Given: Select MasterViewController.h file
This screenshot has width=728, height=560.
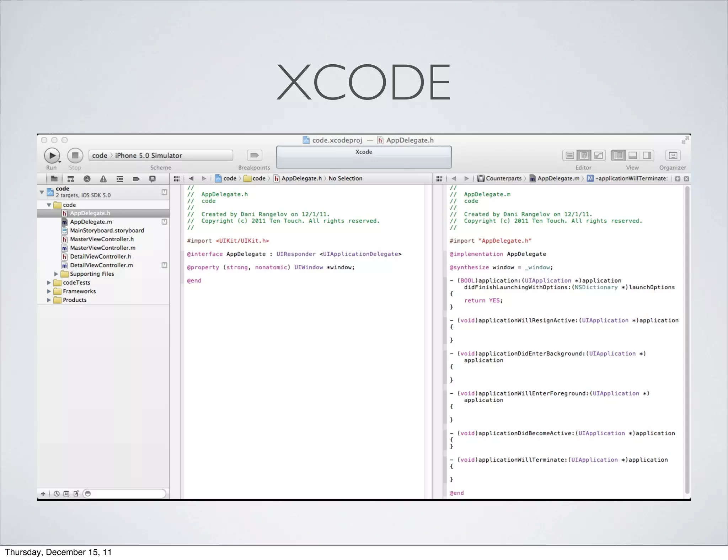Looking at the screenshot, I should pos(103,239).
